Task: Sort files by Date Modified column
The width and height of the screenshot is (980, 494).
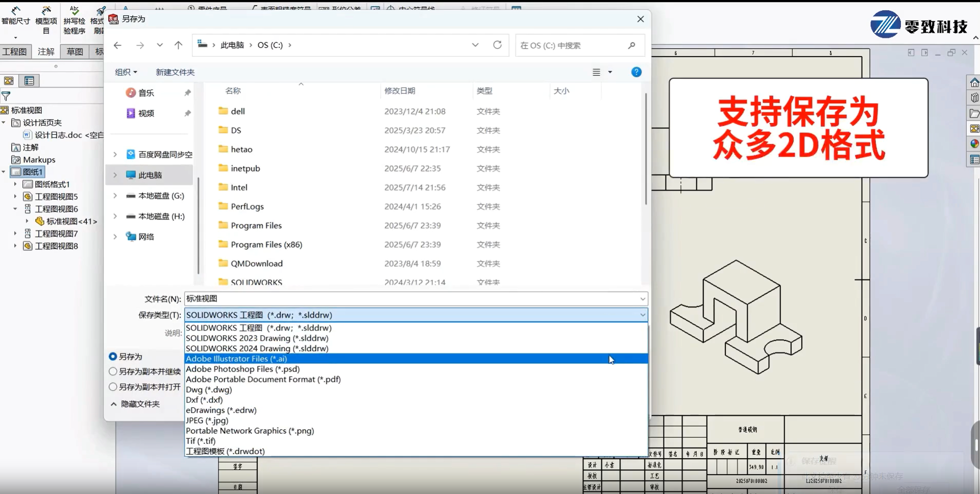Action: pyautogui.click(x=400, y=90)
